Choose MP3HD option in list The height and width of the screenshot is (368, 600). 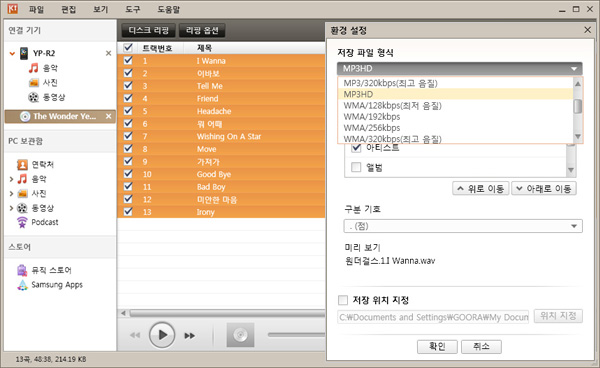click(455, 94)
